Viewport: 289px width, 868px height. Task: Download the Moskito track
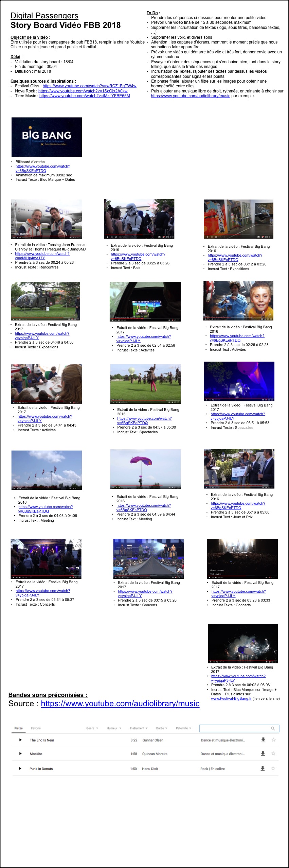click(x=263, y=753)
